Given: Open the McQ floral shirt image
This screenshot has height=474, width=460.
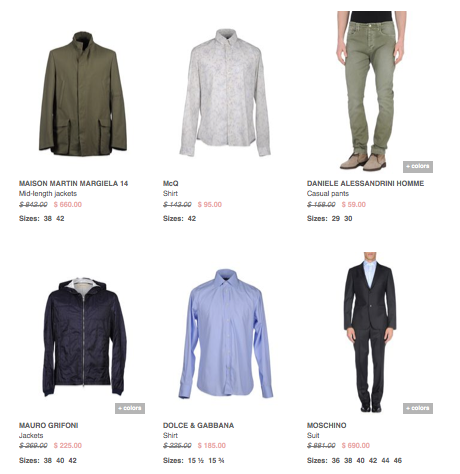Looking at the screenshot, I should tap(225, 92).
